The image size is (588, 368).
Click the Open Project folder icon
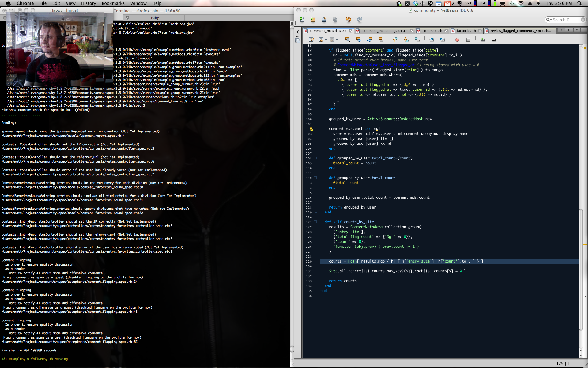coord(324,20)
